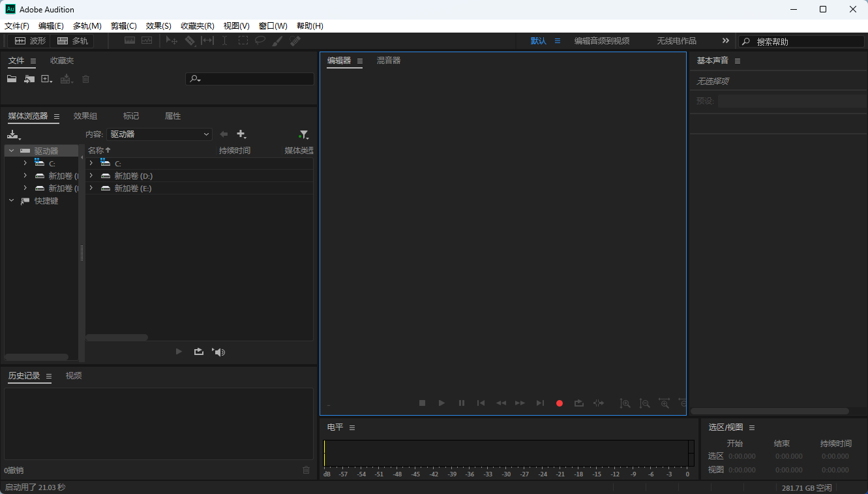Image resolution: width=868 pixels, height=494 pixels.
Task: Select the Lasso Selection tool
Action: click(x=260, y=40)
